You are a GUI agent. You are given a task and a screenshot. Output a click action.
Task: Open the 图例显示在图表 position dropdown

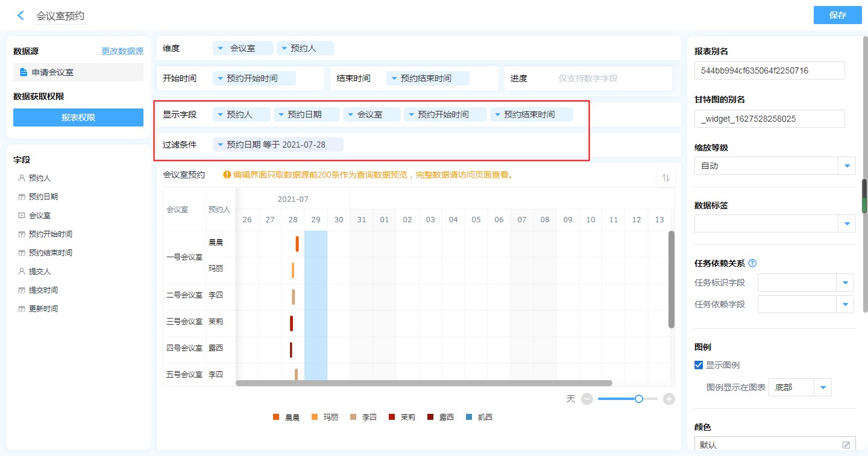point(823,387)
